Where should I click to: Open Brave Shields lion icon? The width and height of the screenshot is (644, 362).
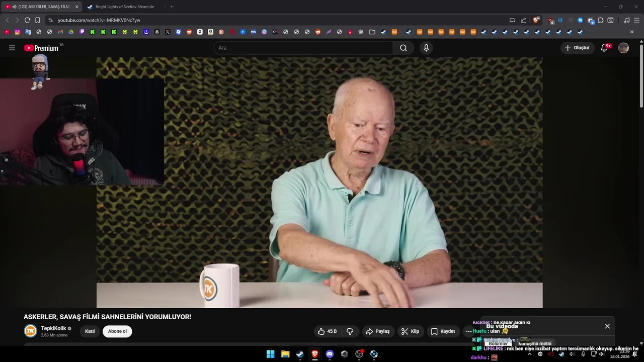[536, 20]
